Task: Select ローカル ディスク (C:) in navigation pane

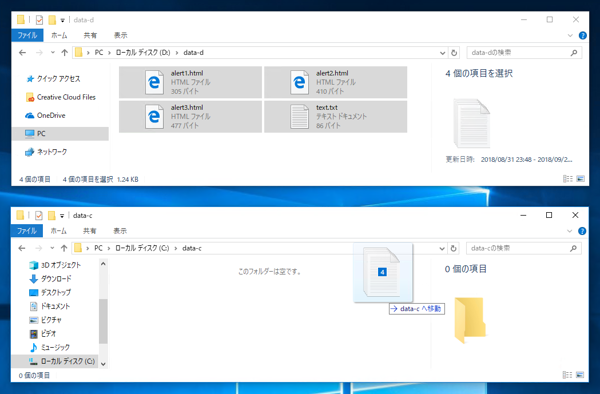Action: tap(55, 361)
